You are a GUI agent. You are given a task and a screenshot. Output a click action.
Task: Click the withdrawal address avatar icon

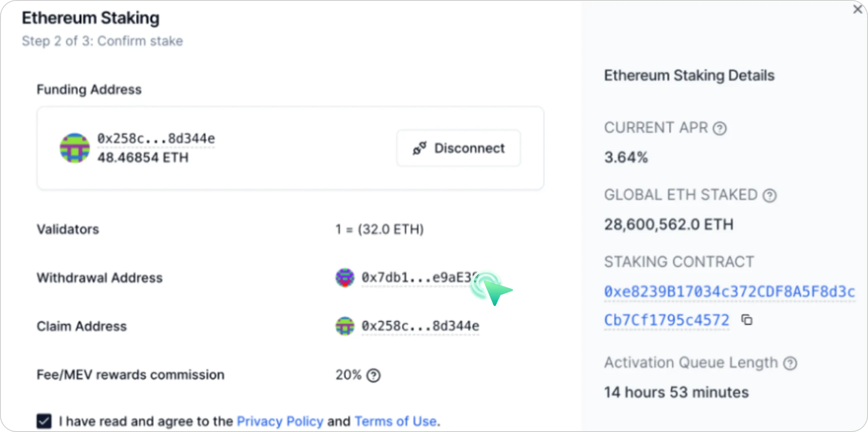coord(345,278)
